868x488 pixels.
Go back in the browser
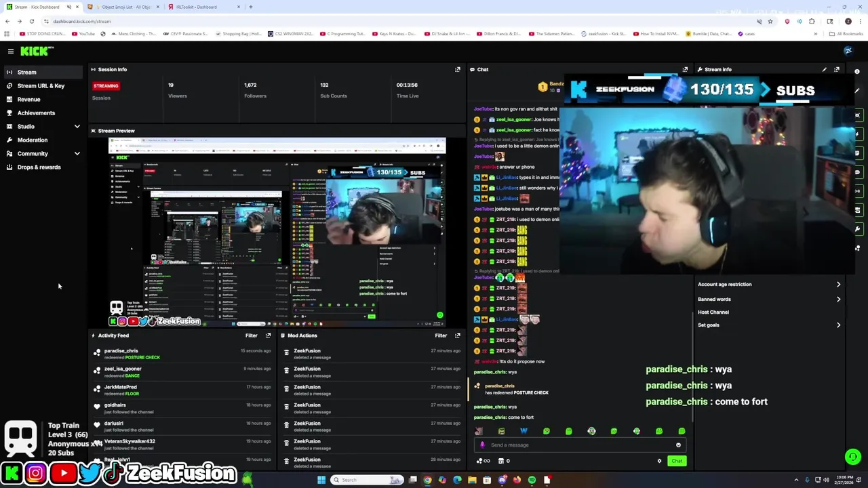click(x=7, y=22)
